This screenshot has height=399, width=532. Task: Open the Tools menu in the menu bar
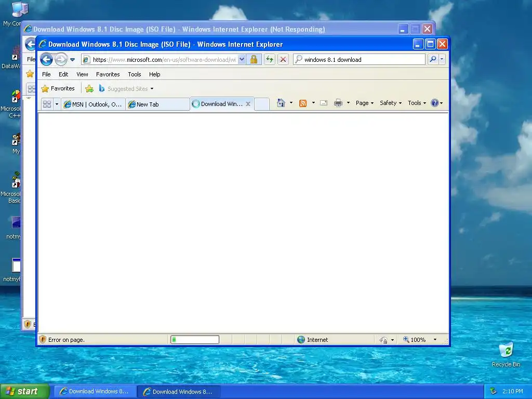135,74
